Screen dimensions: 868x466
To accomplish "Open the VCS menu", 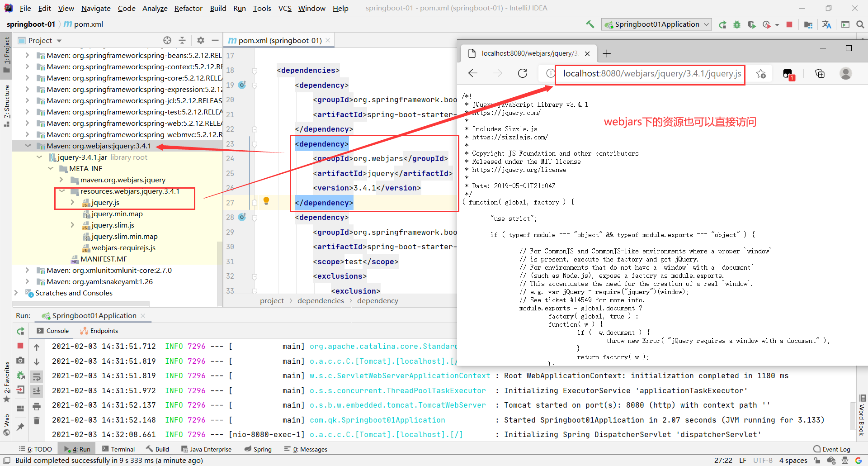I will point(285,8).
